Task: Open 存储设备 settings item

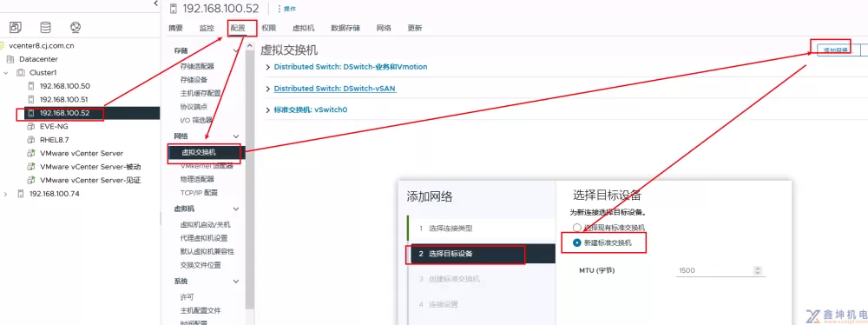Action: (x=194, y=79)
